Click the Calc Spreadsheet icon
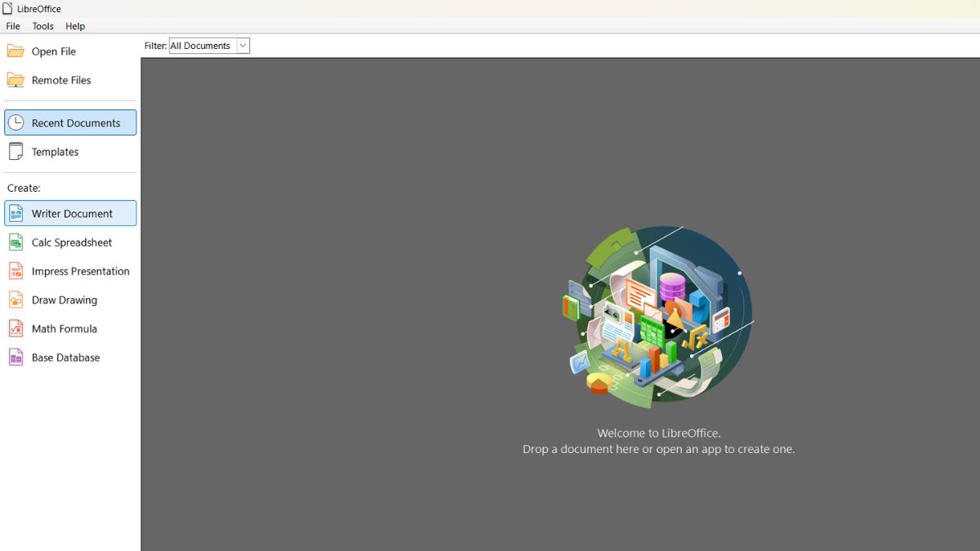This screenshot has width=980, height=551. pos(16,242)
